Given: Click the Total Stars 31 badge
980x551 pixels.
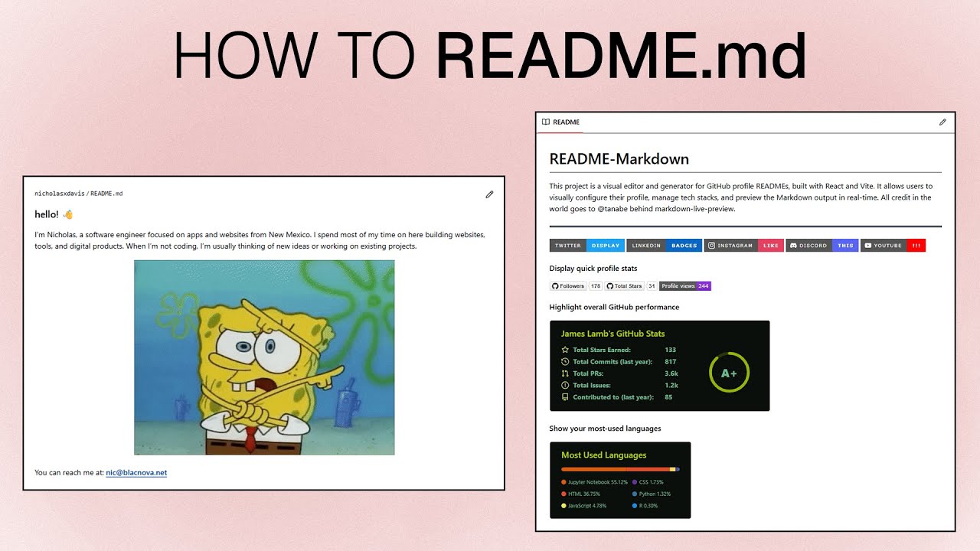Looking at the screenshot, I should (x=631, y=286).
